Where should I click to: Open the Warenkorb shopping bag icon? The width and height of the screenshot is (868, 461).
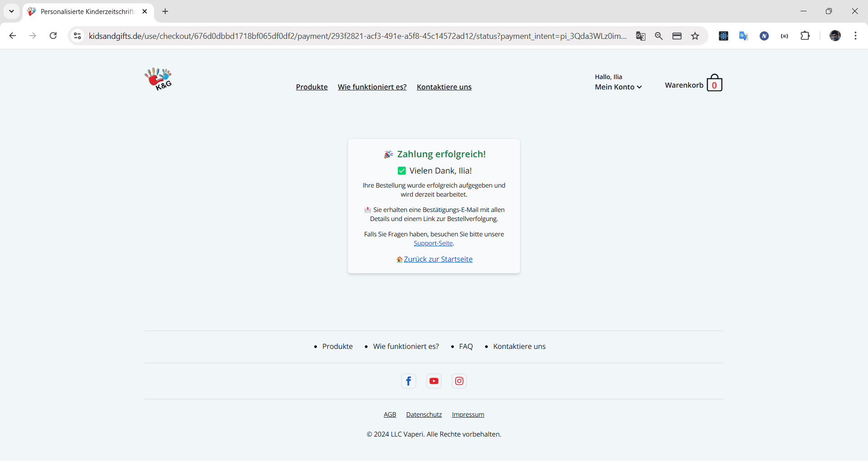[714, 84]
